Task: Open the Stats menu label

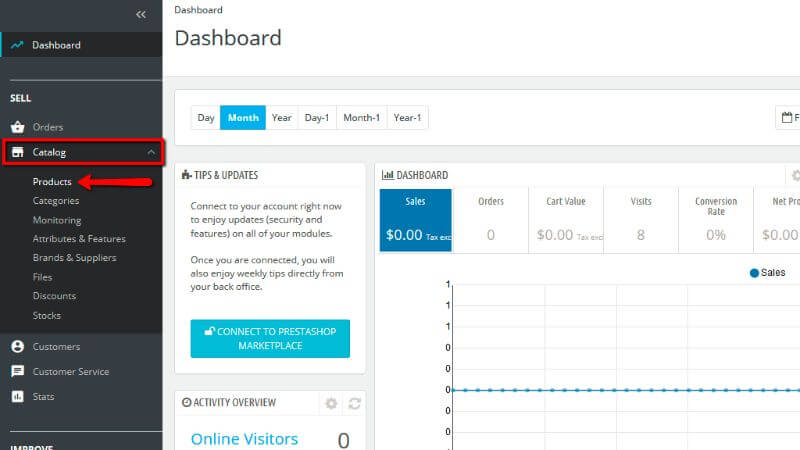Action: 43,396
